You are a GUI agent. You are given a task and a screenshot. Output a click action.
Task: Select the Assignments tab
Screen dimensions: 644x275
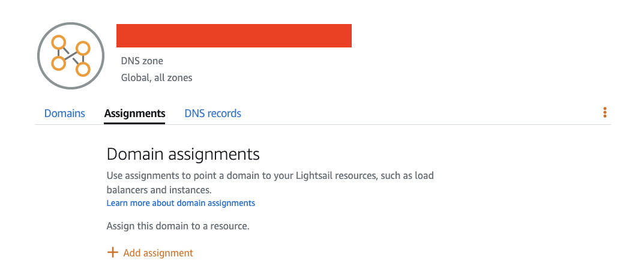click(134, 113)
